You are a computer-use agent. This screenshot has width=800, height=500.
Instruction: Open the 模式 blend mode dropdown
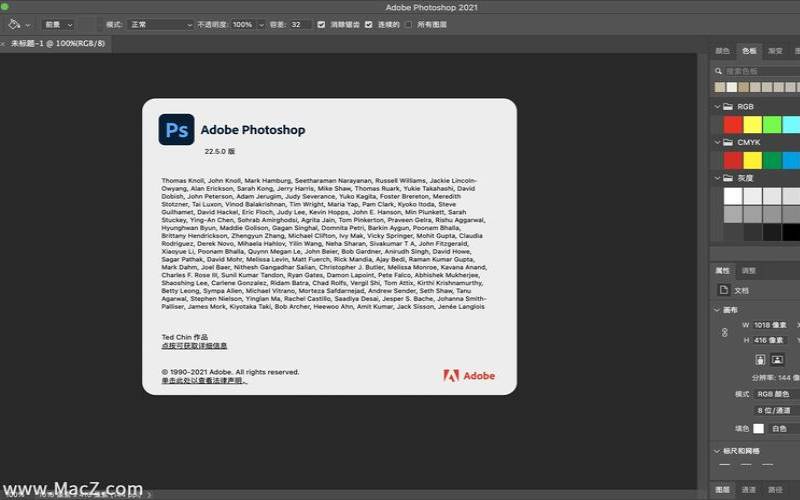coord(160,24)
